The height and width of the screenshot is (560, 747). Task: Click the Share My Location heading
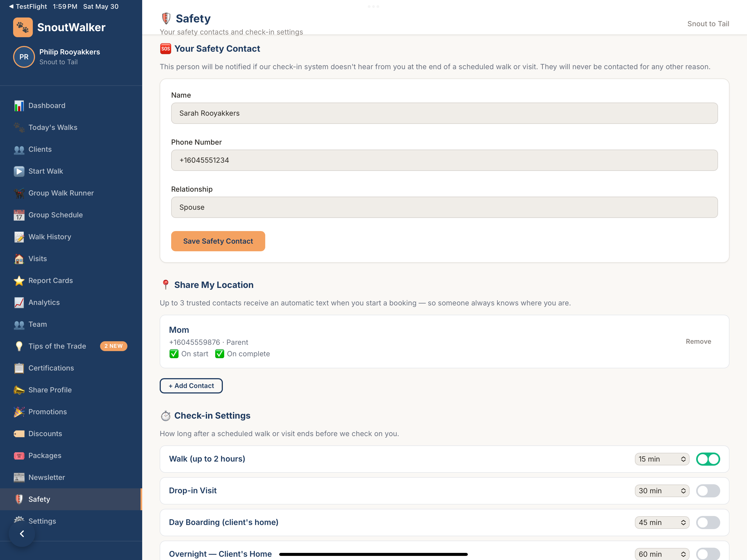click(214, 285)
